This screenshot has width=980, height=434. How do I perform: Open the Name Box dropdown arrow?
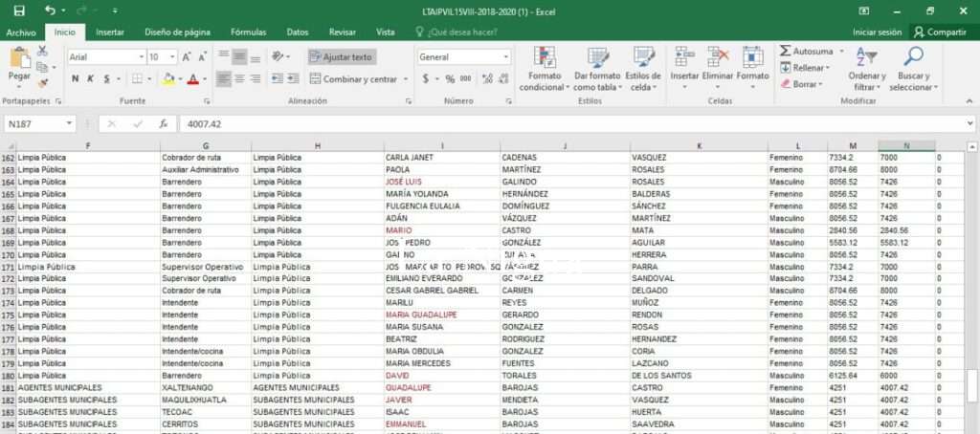[x=69, y=124]
